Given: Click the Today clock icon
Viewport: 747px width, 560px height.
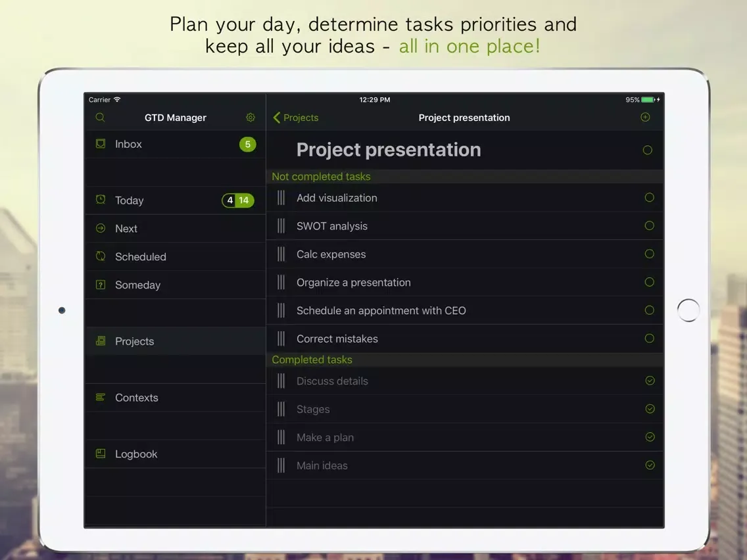Looking at the screenshot, I should (101, 200).
